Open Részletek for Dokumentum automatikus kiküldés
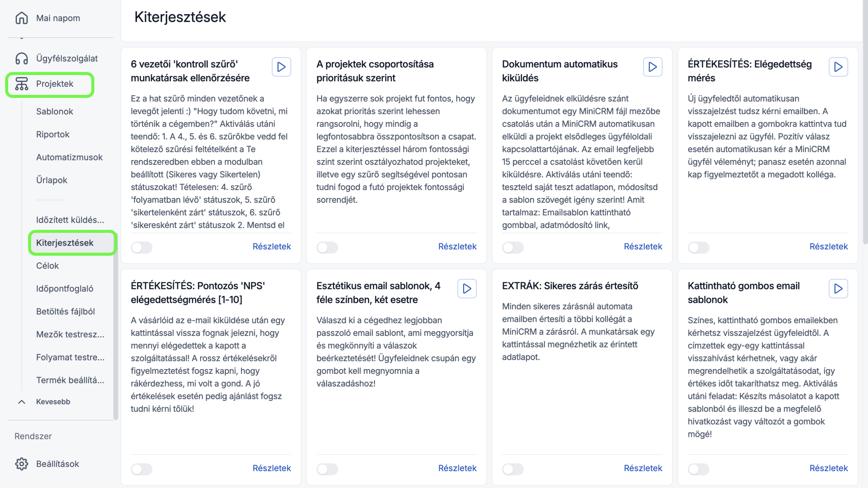The image size is (868, 488). [643, 246]
